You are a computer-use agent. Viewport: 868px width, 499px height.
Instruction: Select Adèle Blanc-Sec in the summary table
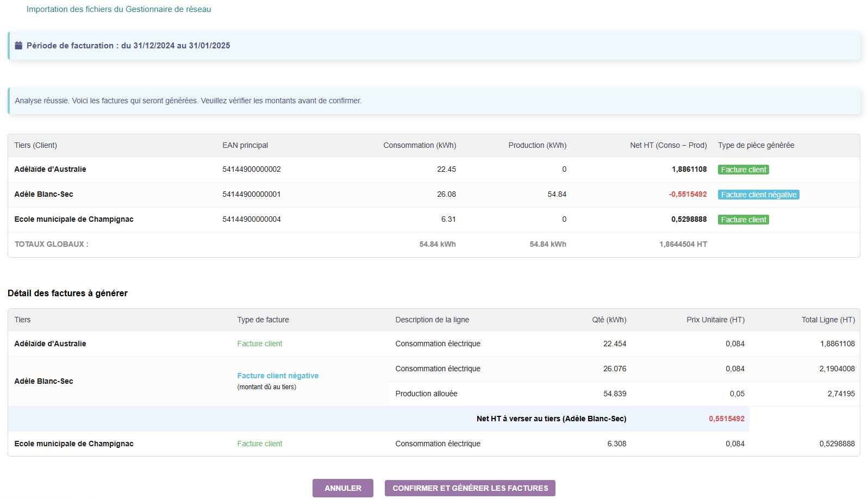(x=44, y=194)
